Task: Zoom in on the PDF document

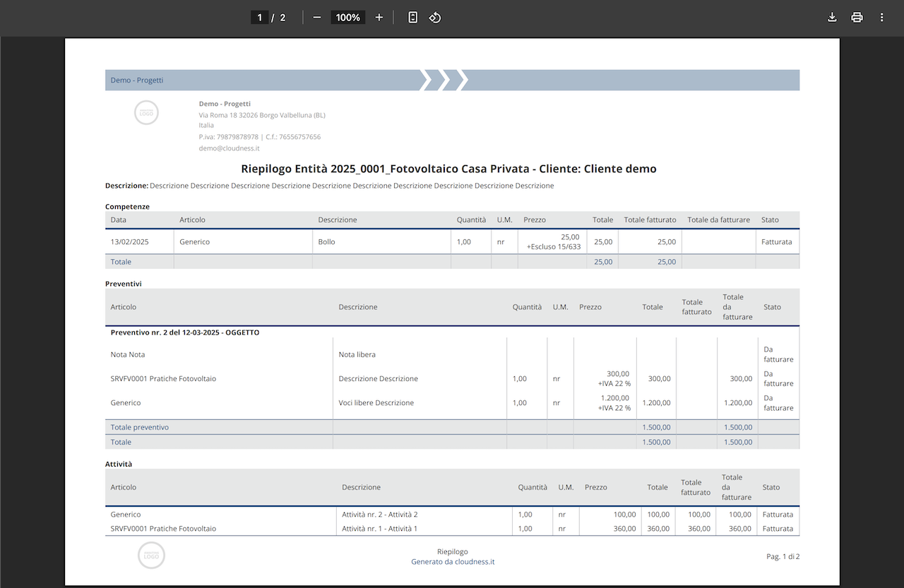Action: click(379, 18)
